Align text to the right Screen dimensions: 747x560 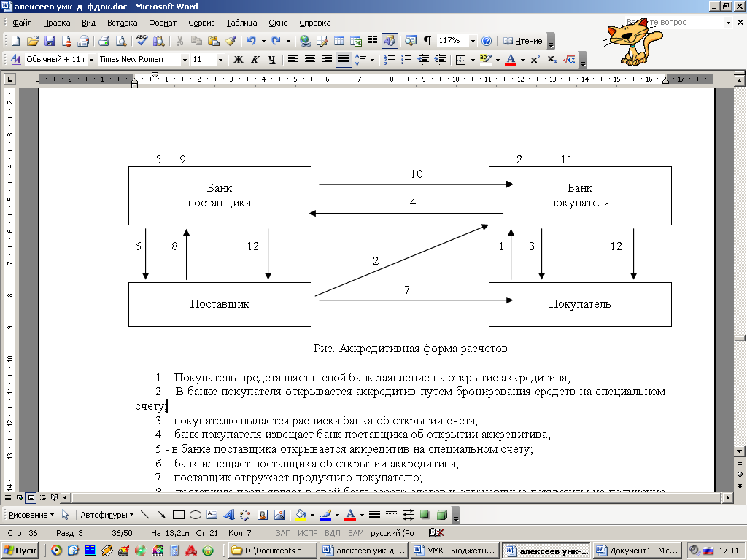pos(326,60)
